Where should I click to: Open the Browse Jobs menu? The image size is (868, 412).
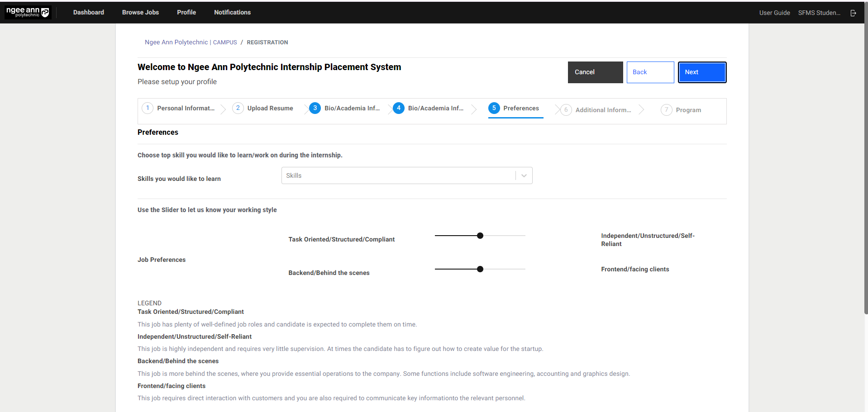(x=140, y=12)
